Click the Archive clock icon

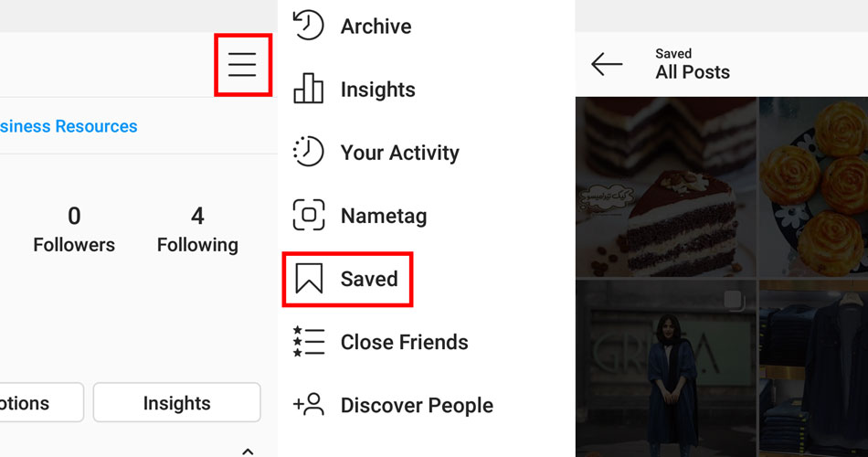tap(308, 26)
